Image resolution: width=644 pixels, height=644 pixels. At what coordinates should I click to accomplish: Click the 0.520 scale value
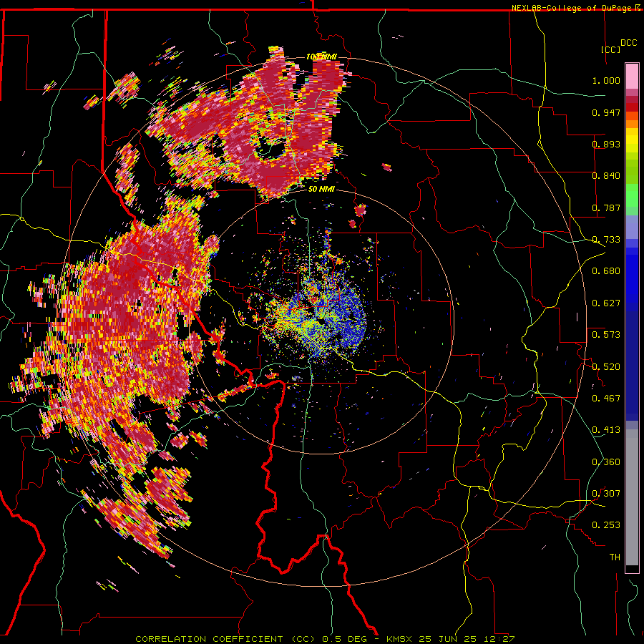606,367
